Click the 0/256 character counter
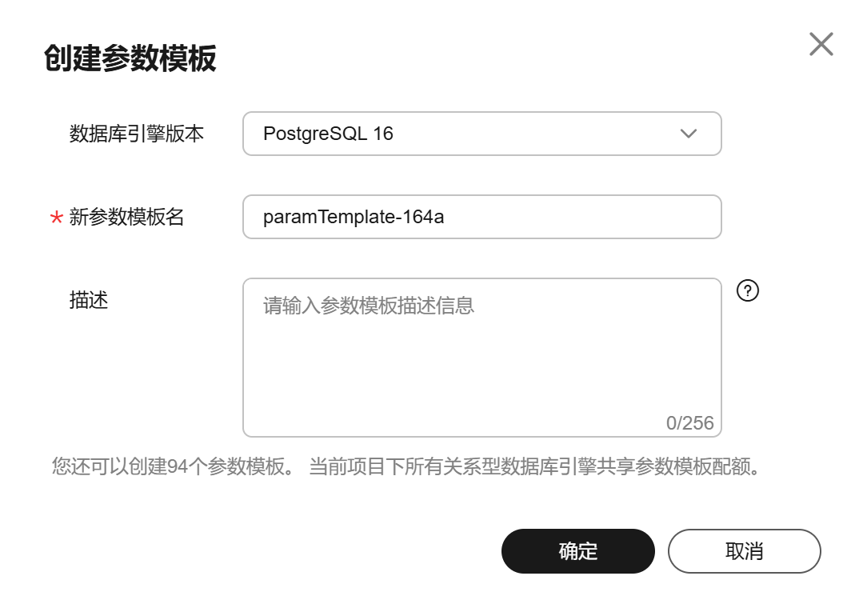The width and height of the screenshot is (867, 616). 689,423
